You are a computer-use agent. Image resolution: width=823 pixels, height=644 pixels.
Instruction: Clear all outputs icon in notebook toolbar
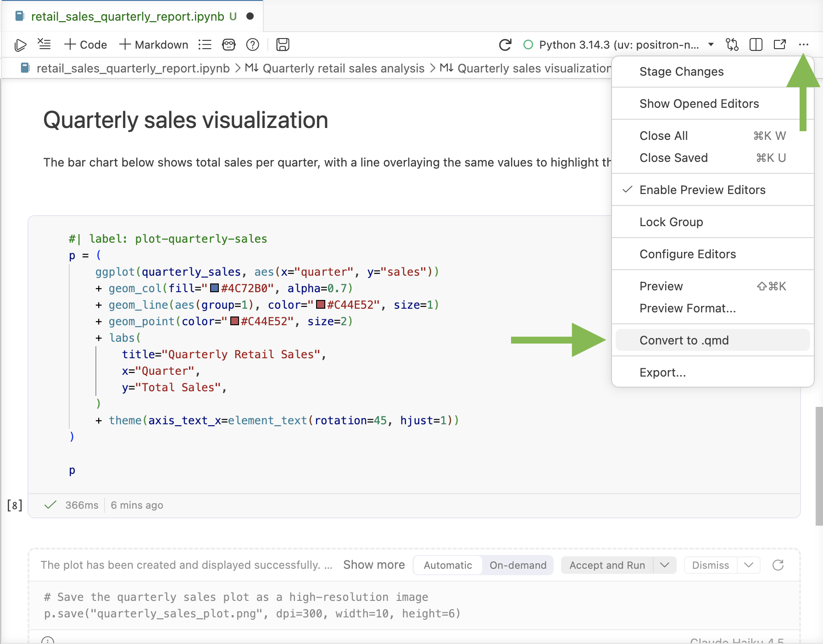(44, 44)
